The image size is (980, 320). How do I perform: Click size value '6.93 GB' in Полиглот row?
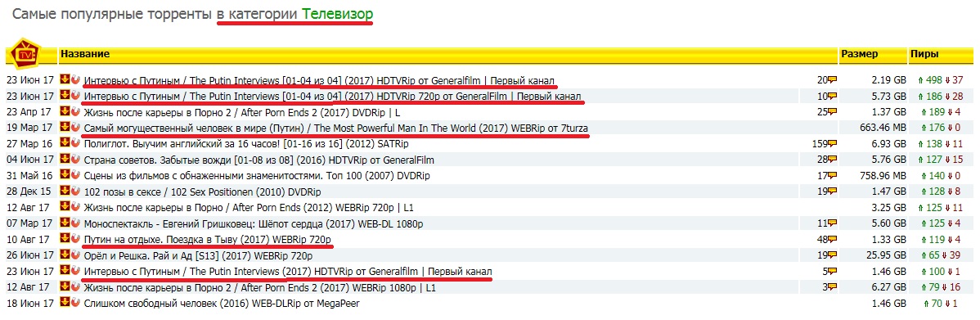point(888,144)
